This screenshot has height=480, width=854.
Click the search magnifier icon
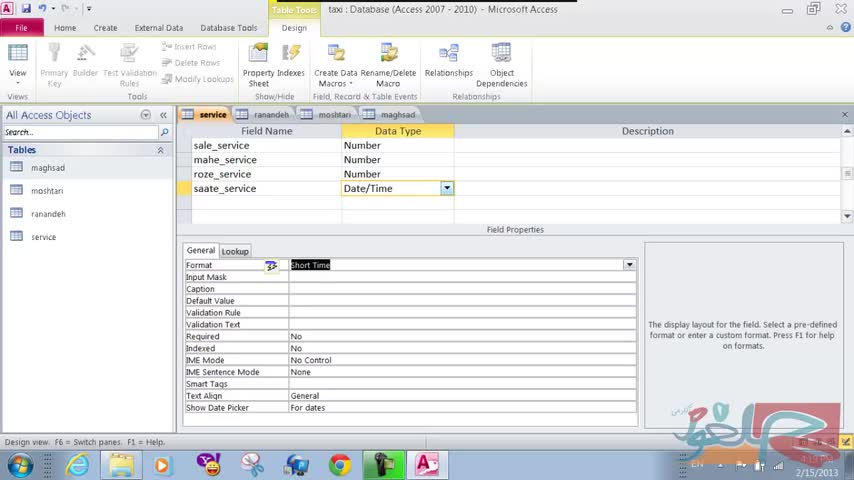click(164, 132)
